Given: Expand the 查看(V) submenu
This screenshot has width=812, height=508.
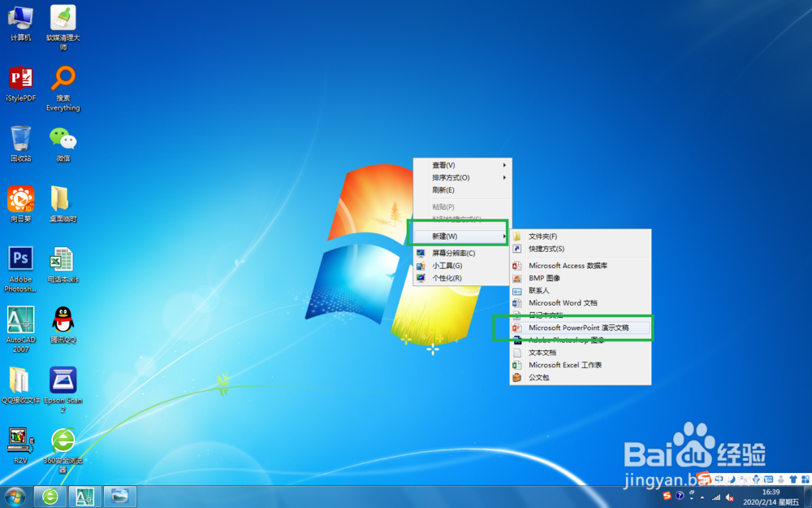Looking at the screenshot, I should pos(462,165).
